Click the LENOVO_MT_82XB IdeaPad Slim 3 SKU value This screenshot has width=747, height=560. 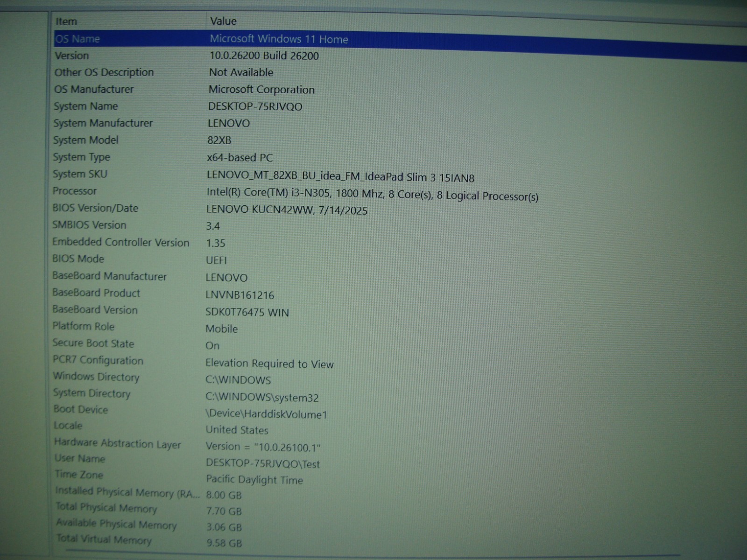[340, 177]
